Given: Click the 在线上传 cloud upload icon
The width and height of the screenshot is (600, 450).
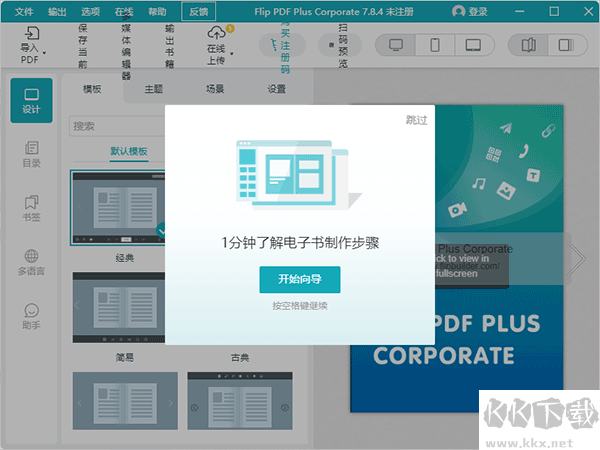Looking at the screenshot, I should (217, 33).
